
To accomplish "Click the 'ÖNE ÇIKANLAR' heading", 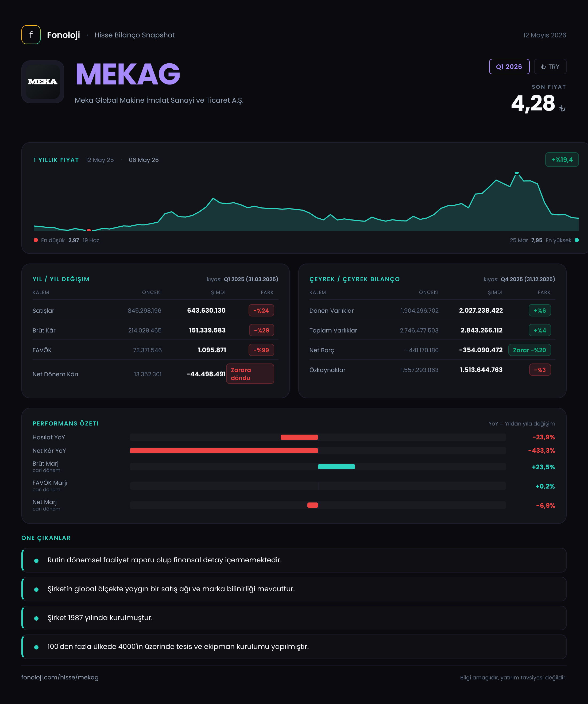I will coord(46,538).
